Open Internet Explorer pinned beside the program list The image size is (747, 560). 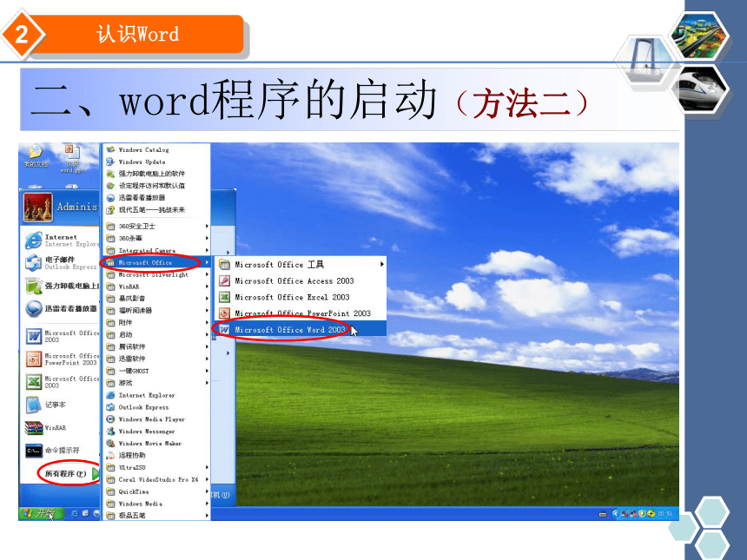62,240
